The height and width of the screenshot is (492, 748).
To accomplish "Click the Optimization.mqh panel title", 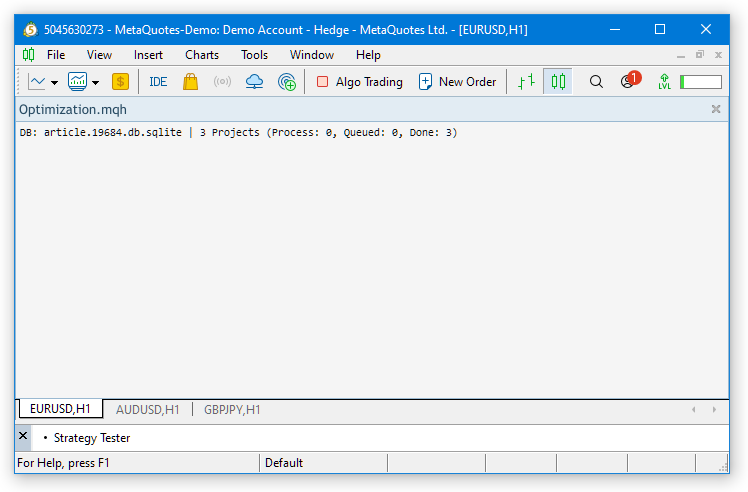I will (x=73, y=109).
